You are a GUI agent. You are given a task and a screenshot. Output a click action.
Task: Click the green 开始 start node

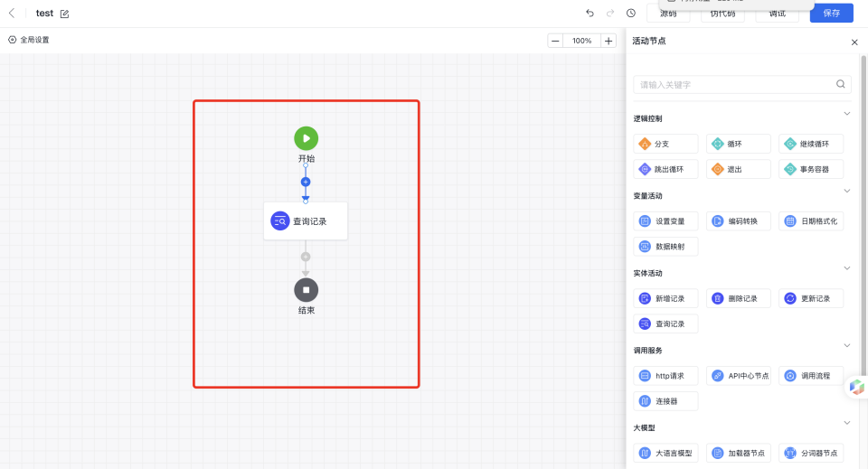306,138
